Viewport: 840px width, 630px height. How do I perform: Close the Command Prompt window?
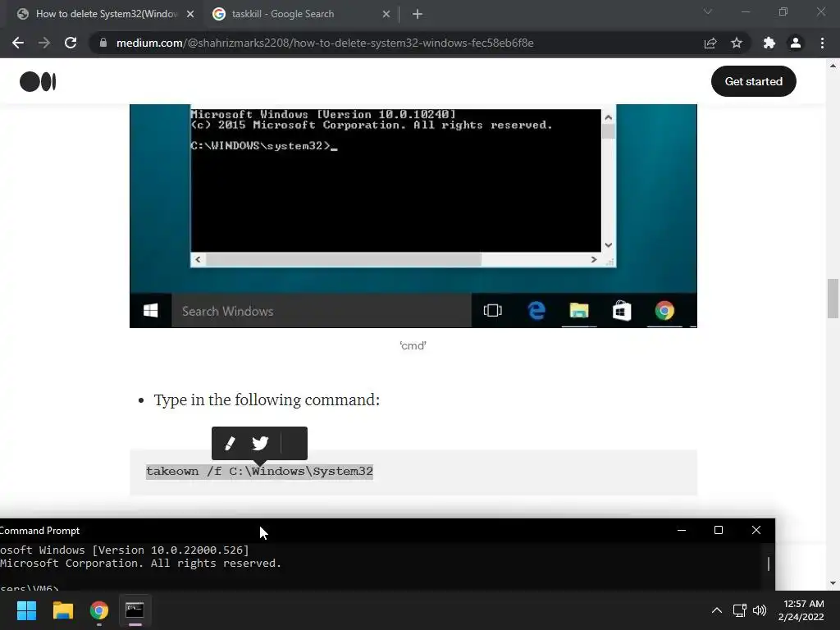pos(756,531)
